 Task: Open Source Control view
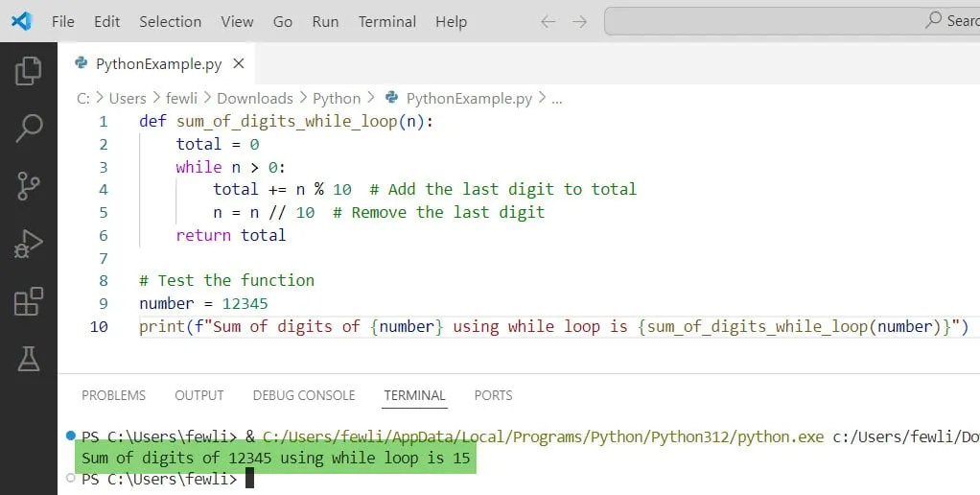click(x=29, y=185)
